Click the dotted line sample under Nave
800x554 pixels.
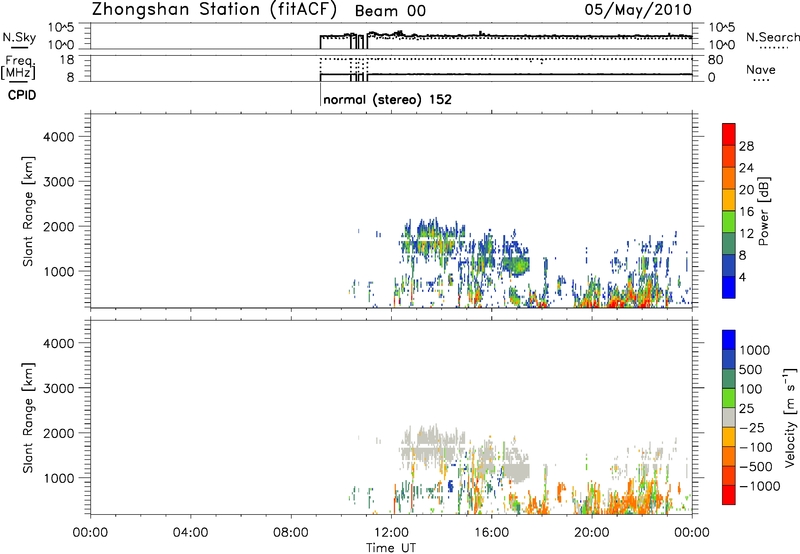762,81
